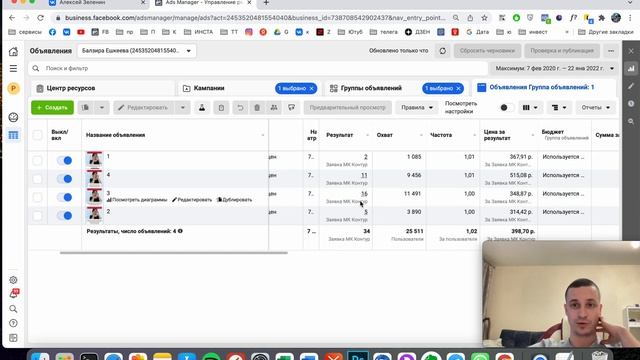Click the Поиск и фильтр search field
640x360 pixels.
pyautogui.click(x=258, y=69)
